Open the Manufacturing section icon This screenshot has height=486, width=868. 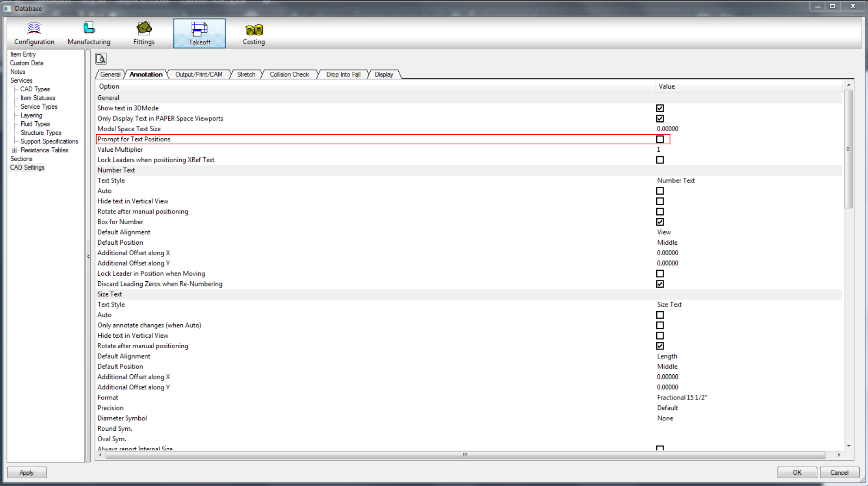[x=89, y=29]
